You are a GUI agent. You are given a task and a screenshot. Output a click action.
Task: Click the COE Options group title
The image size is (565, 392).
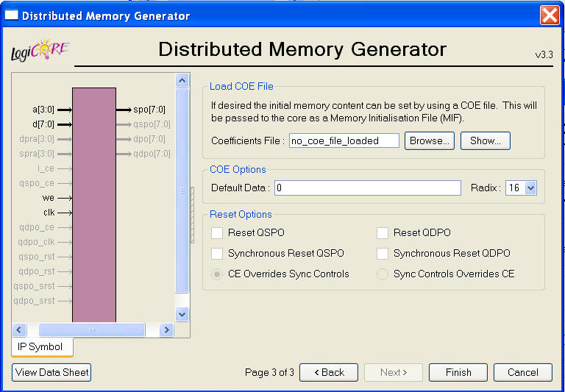click(x=238, y=170)
